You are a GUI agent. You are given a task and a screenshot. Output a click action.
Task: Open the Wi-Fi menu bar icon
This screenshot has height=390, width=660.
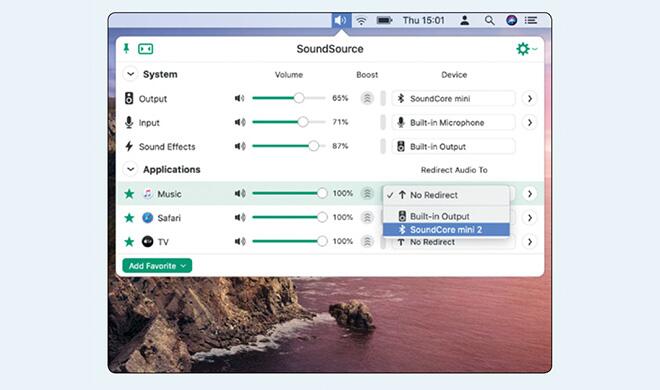[361, 21]
